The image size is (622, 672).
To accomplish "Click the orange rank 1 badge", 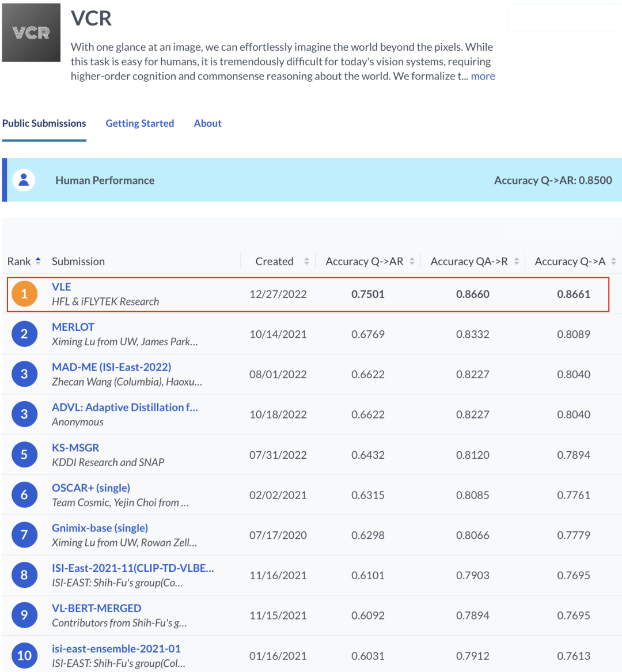I will point(24,293).
